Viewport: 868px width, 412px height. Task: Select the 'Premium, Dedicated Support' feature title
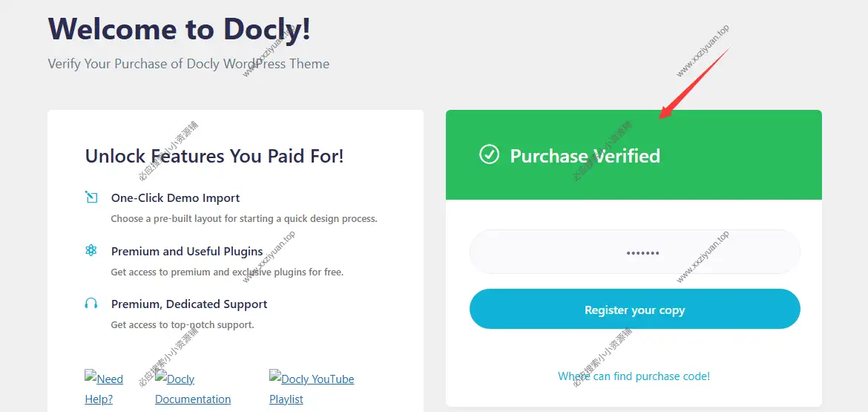189,304
